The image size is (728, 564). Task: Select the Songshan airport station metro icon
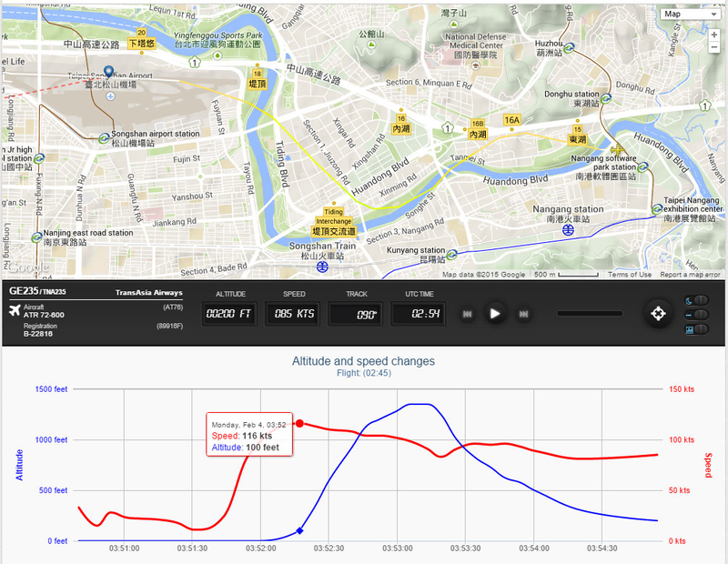[105, 138]
